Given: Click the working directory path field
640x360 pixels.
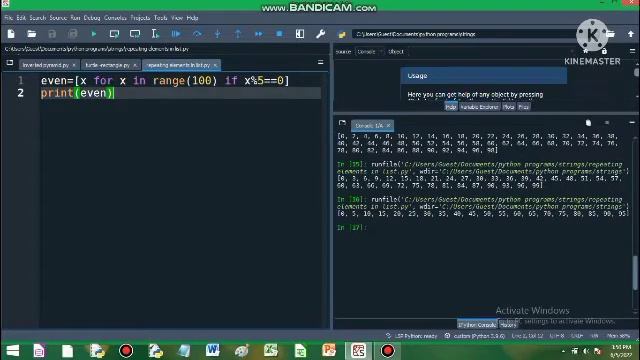Looking at the screenshot, I should 465,34.
